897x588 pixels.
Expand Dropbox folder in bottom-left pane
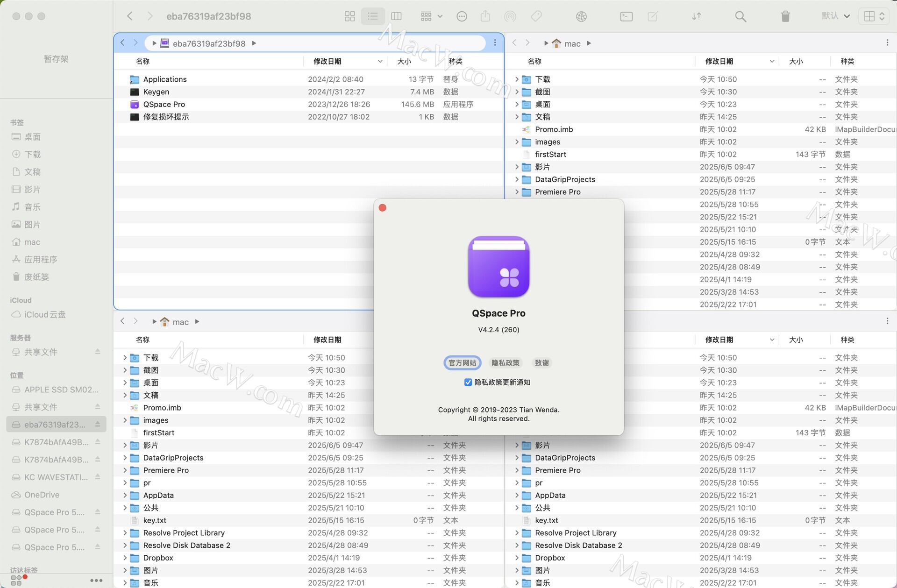pos(125,558)
